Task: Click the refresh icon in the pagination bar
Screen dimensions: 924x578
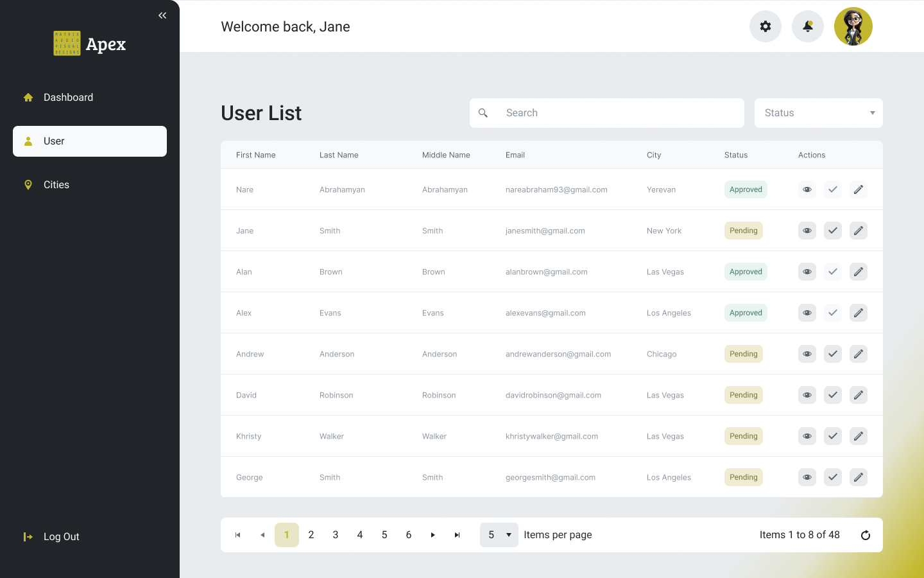Action: click(866, 534)
